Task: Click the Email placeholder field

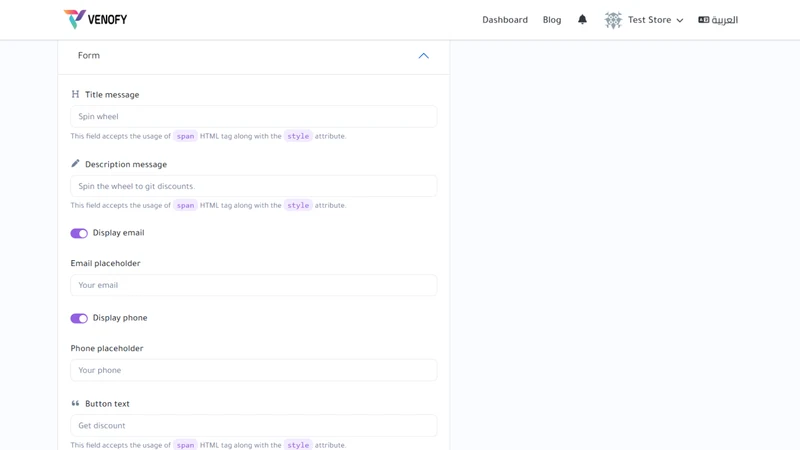Action: pos(254,285)
